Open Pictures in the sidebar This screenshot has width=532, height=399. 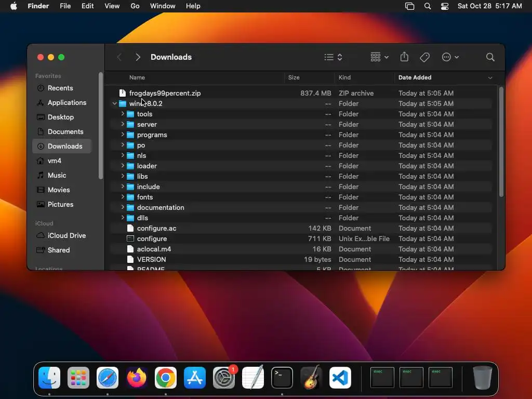pos(62,204)
